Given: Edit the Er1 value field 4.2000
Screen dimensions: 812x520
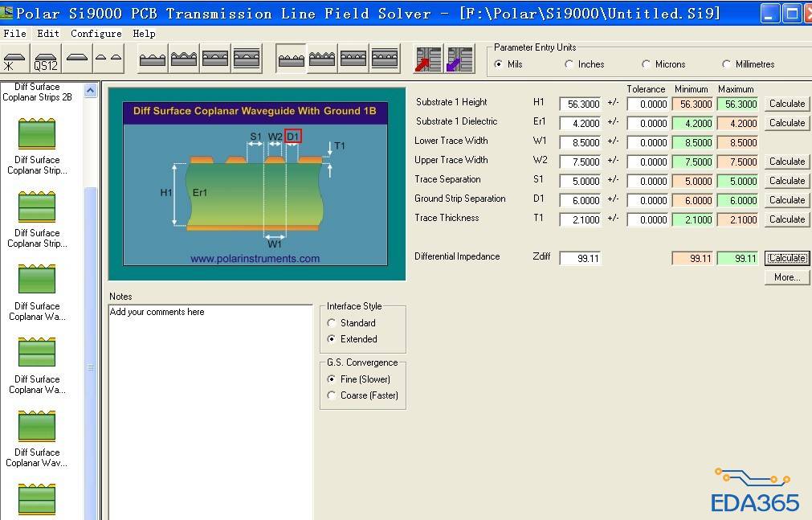Looking at the screenshot, I should (x=580, y=124).
